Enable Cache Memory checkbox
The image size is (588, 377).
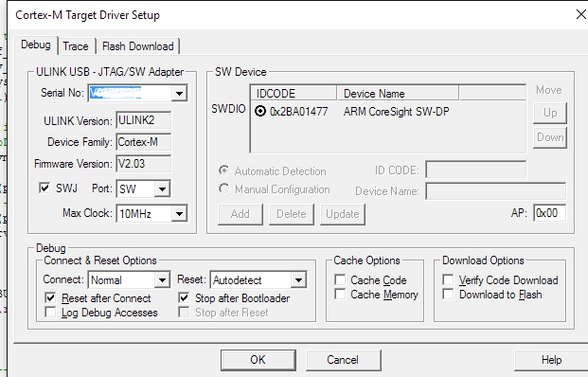340,294
